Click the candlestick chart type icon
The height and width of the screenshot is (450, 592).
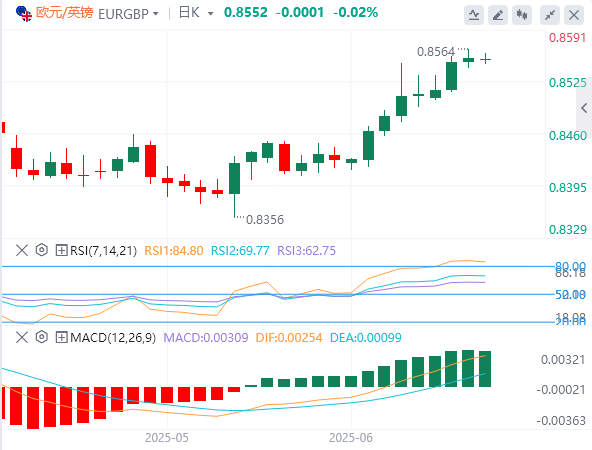(522, 15)
